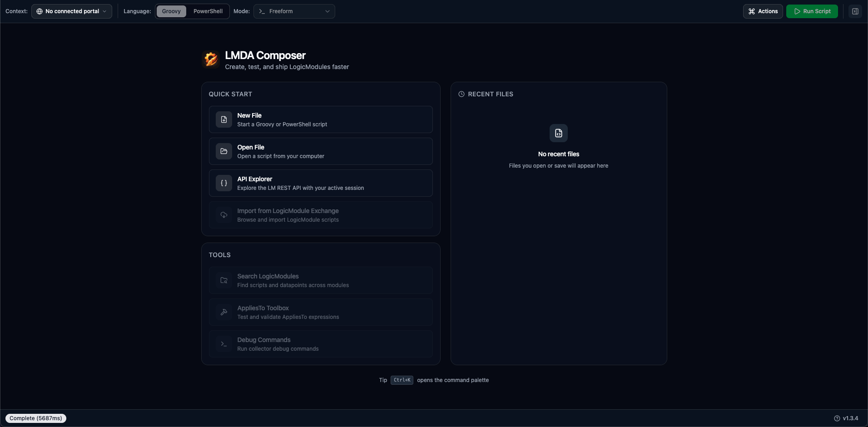868x427 pixels.
Task: Click the AppliesTo Toolbox hammer icon
Action: [x=223, y=312]
